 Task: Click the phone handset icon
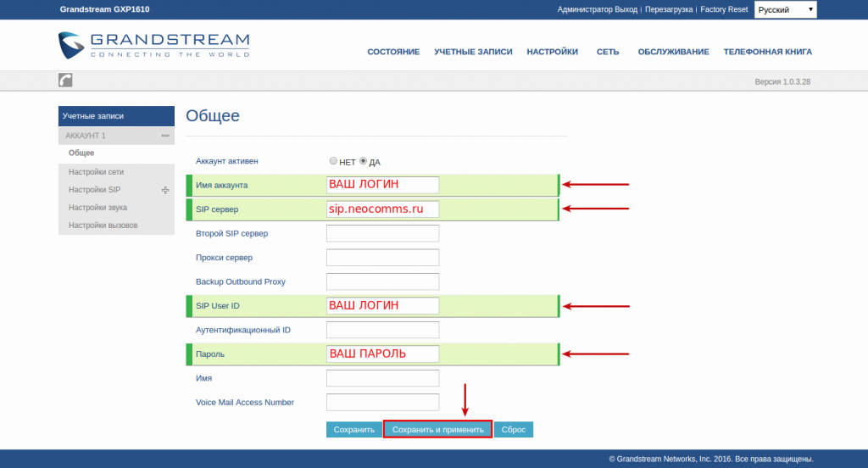[65, 80]
